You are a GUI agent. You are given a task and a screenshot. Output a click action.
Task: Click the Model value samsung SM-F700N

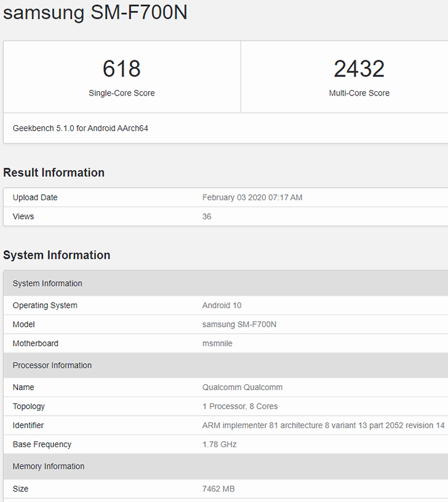pos(239,325)
